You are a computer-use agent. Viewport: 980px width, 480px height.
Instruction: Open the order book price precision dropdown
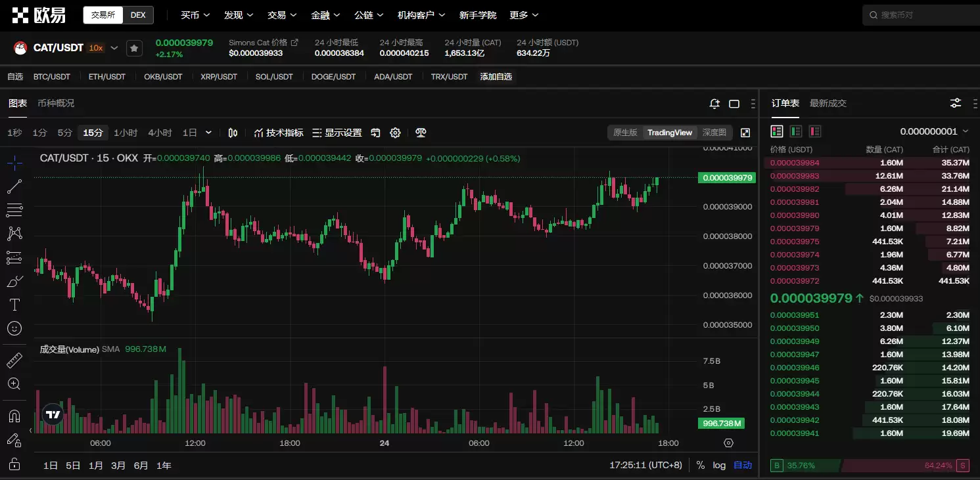pos(935,131)
